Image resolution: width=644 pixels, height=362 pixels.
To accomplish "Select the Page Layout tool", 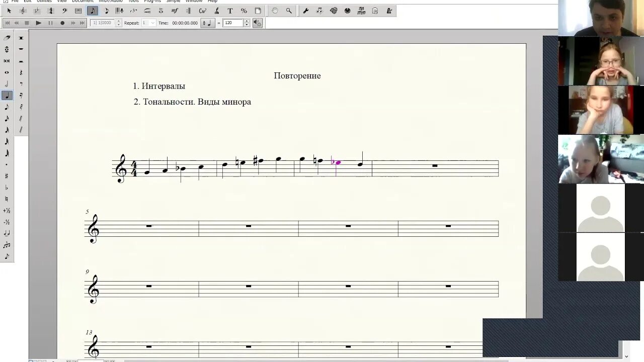I will (x=258, y=11).
